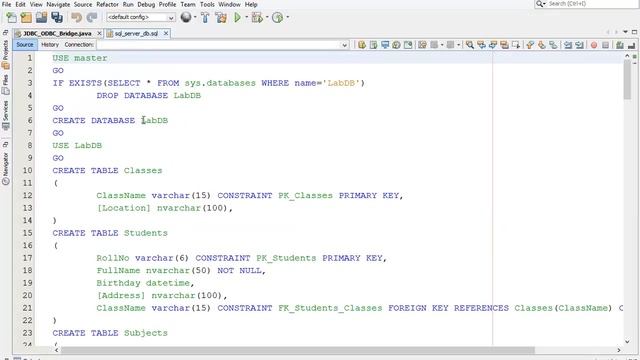Click the Build Project hammer icon
The height and width of the screenshot is (360, 640).
pos(205,18)
